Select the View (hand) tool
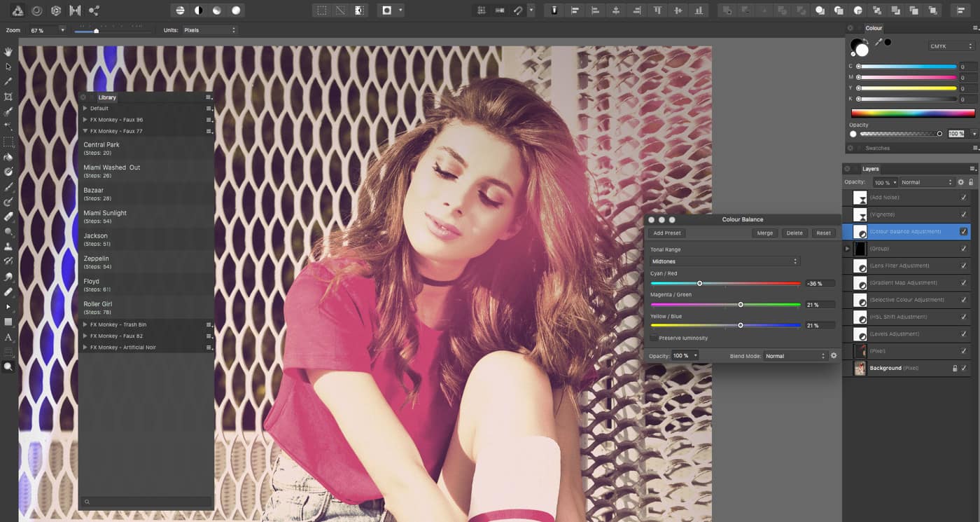The image size is (980, 522). pyautogui.click(x=8, y=51)
